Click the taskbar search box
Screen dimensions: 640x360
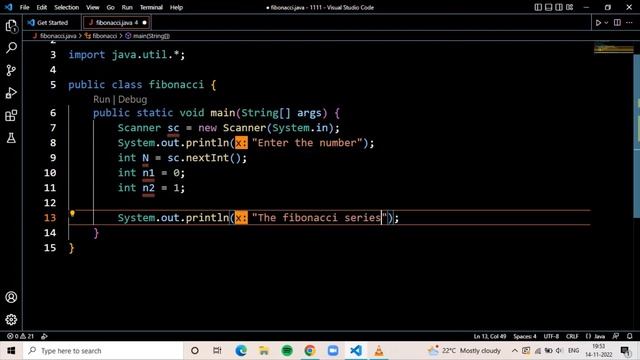[x=103, y=351]
